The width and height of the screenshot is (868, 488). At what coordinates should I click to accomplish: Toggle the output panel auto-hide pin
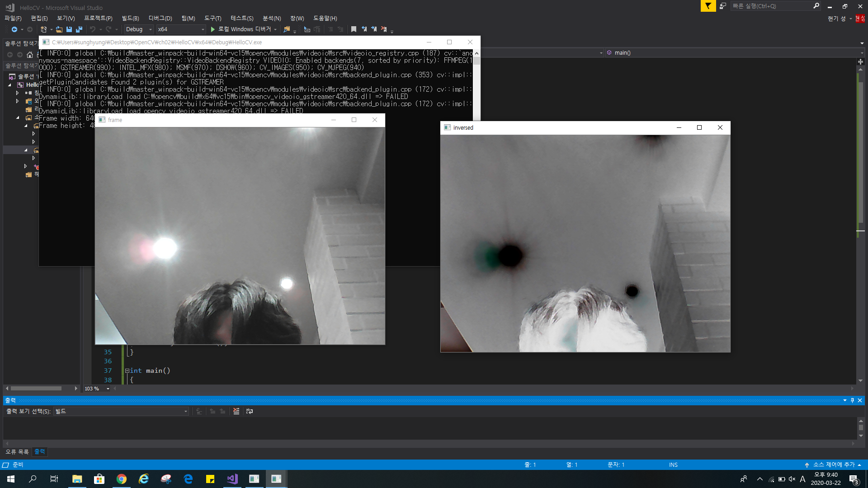852,400
